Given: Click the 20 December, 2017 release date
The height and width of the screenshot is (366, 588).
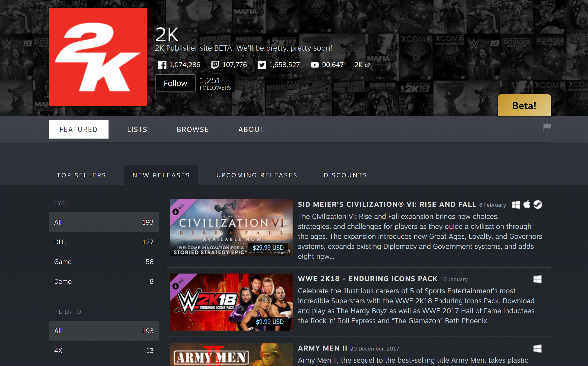Looking at the screenshot, I should 375,349.
